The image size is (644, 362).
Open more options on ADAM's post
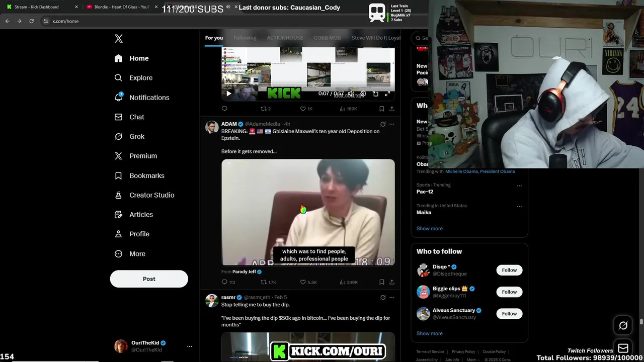coord(392,124)
